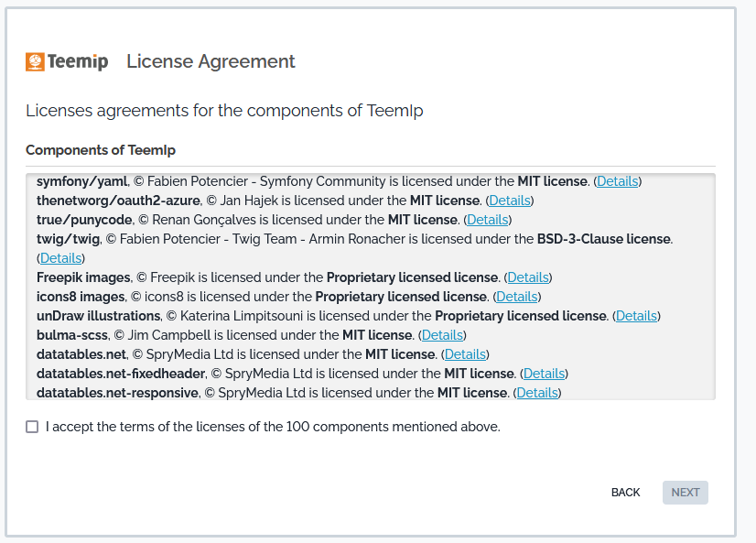Open Details link for unDraw illustrations
The height and width of the screenshot is (543, 756).
(636, 316)
